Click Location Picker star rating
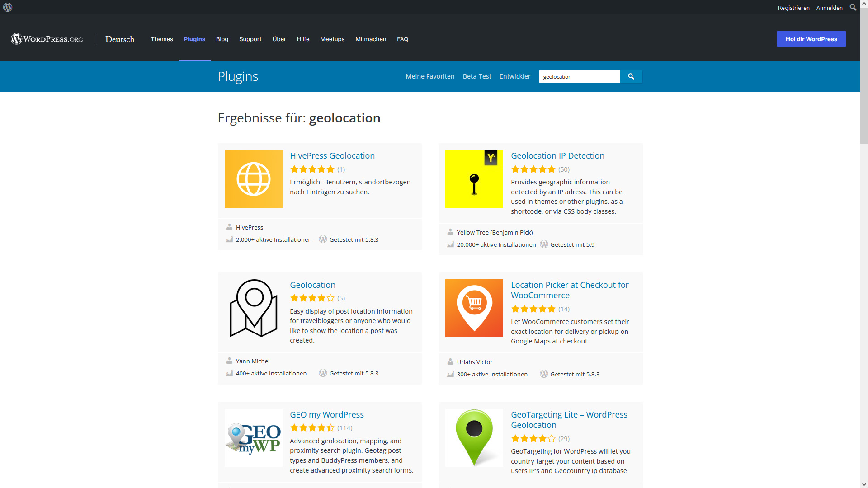Screen dimensions: 868x488 point(533,309)
